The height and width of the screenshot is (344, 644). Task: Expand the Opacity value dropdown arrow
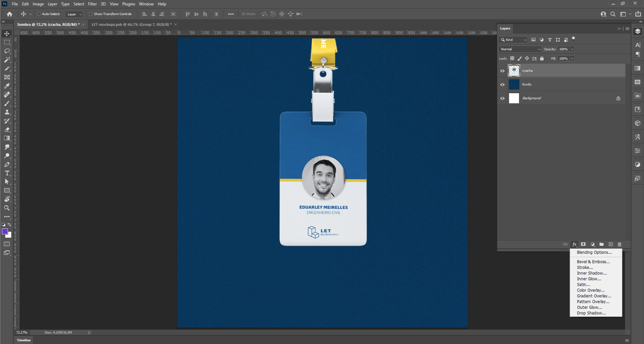click(x=572, y=49)
